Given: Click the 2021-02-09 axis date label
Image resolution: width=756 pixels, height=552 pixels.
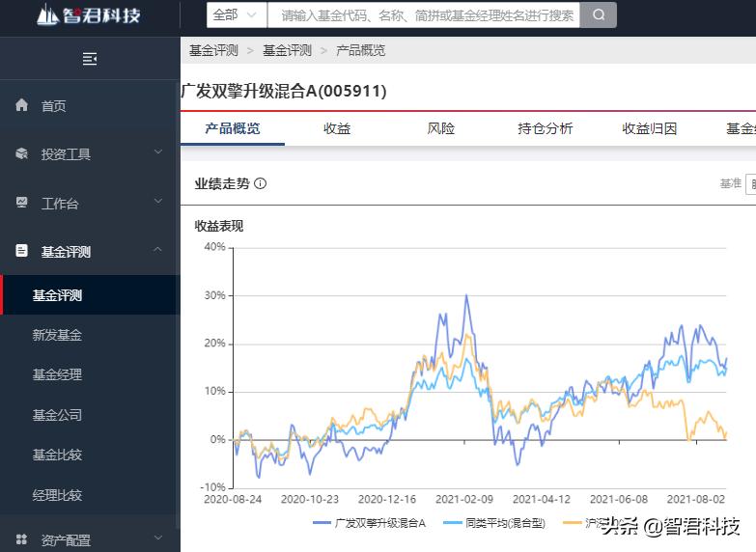Looking at the screenshot, I should point(464,500).
